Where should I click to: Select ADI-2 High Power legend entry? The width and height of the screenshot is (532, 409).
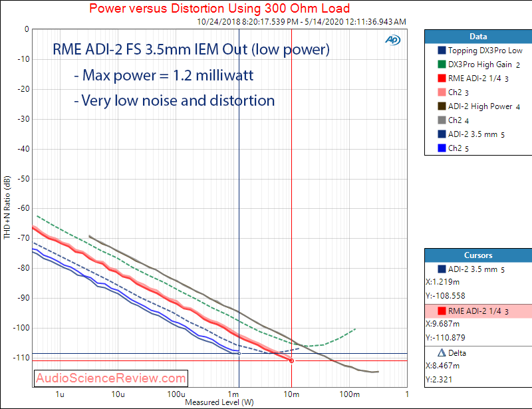tap(484, 106)
